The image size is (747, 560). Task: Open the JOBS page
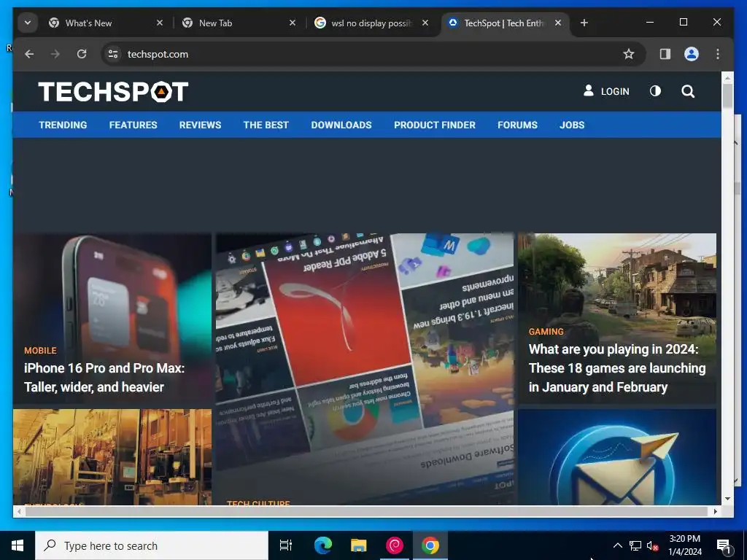[x=572, y=125]
